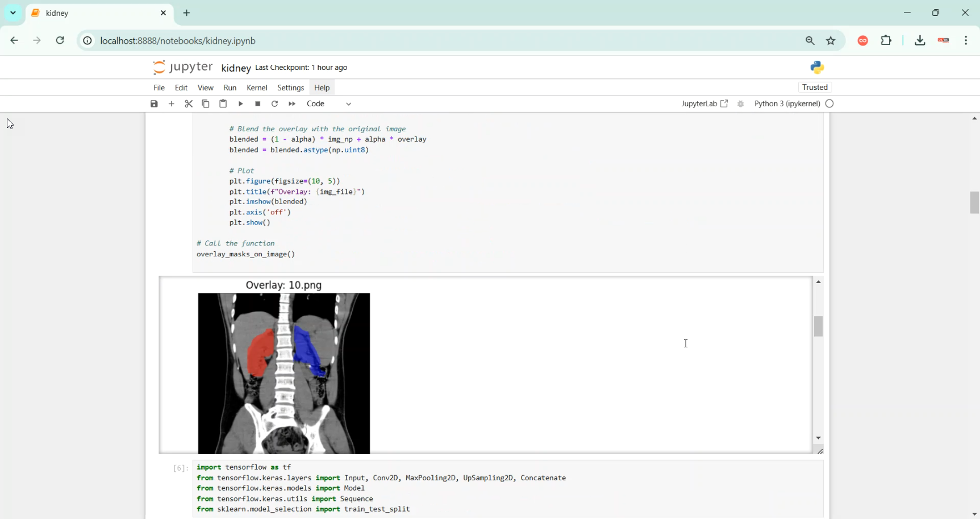Image resolution: width=980 pixels, height=519 pixels.
Task: Click the import tensorflow as tf line
Action: pos(244,467)
